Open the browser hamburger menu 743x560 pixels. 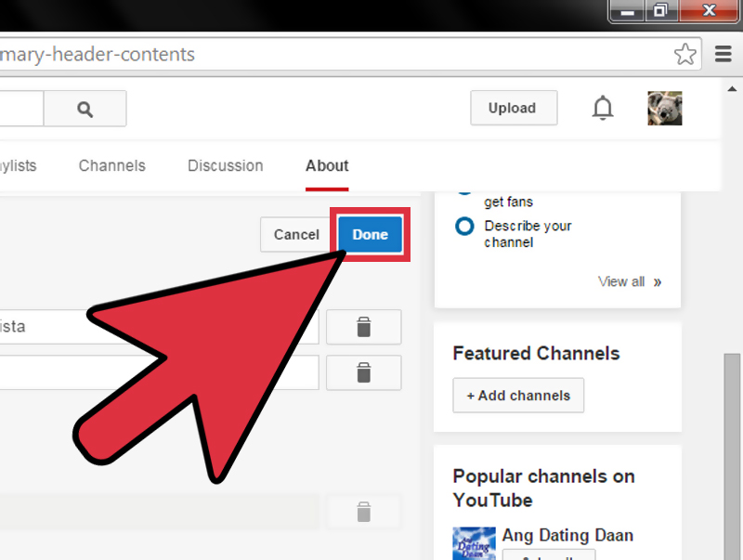click(x=723, y=54)
